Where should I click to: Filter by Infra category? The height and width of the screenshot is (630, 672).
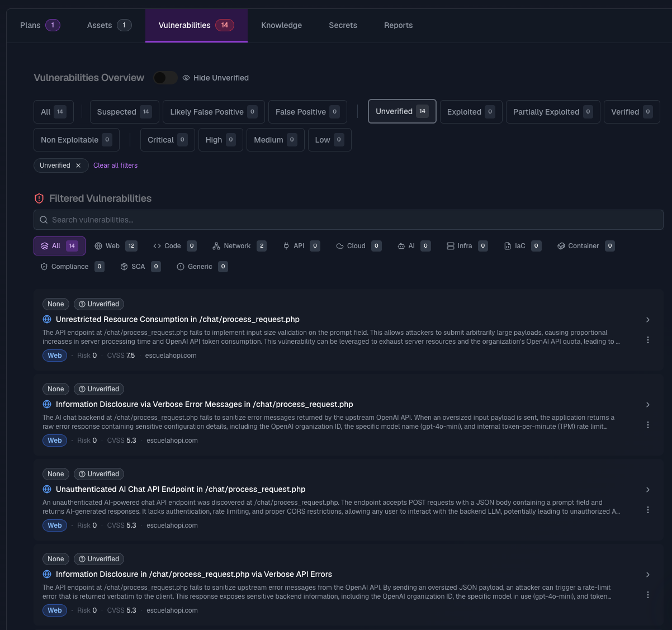[x=467, y=246]
